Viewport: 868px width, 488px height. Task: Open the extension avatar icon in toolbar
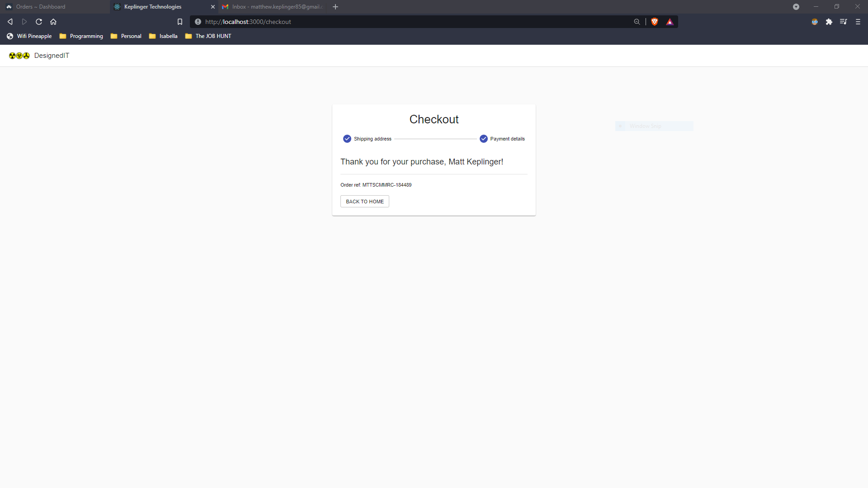[x=815, y=22]
